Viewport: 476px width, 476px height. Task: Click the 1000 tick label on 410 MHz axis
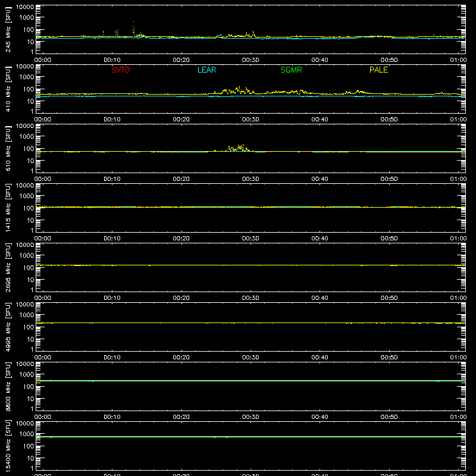click(x=27, y=77)
